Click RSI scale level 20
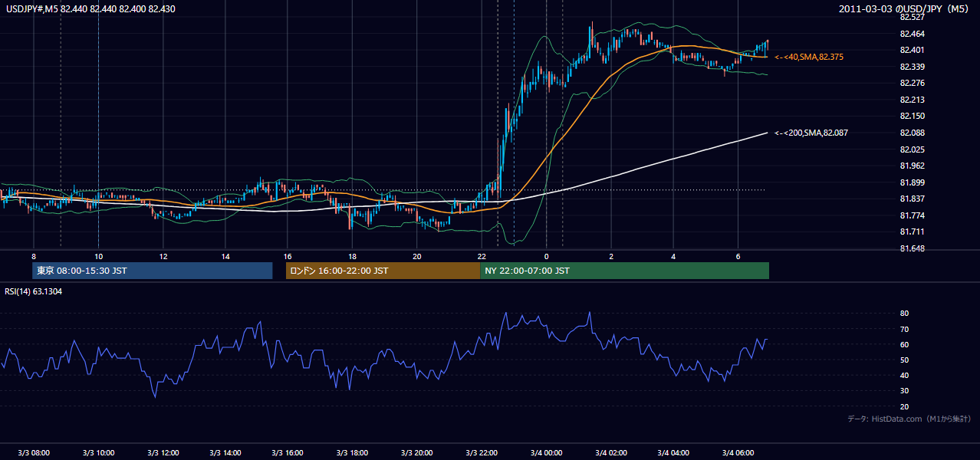980x460 pixels. tap(905, 406)
